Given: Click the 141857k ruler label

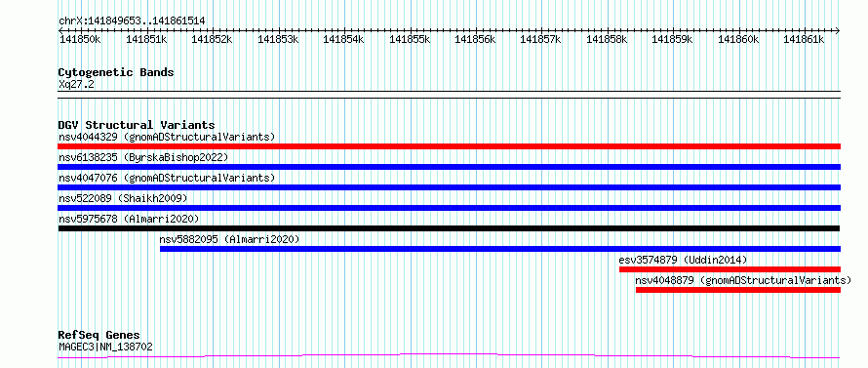Looking at the screenshot, I should tap(541, 39).
